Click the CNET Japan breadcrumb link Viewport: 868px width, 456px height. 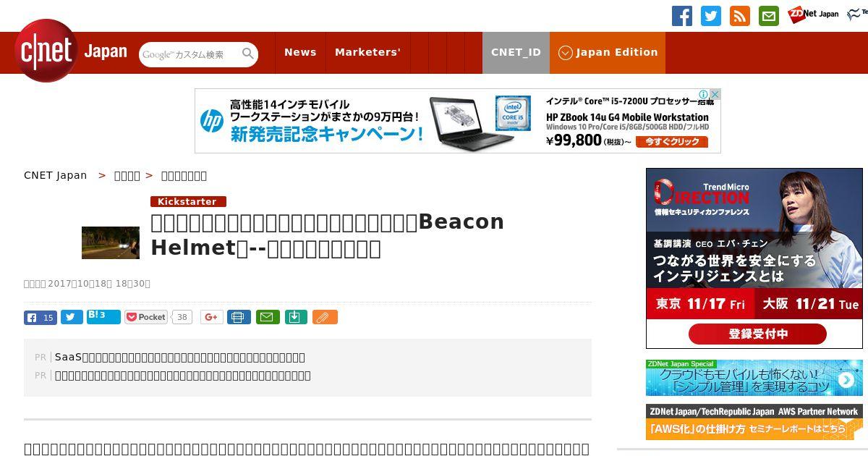point(56,175)
